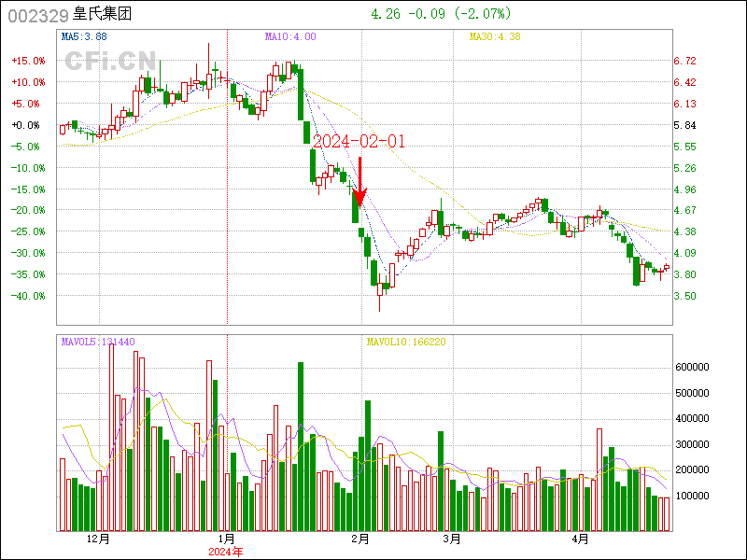Click the -10.0% axis label
Viewport: 747px width, 560px height.
[28, 168]
